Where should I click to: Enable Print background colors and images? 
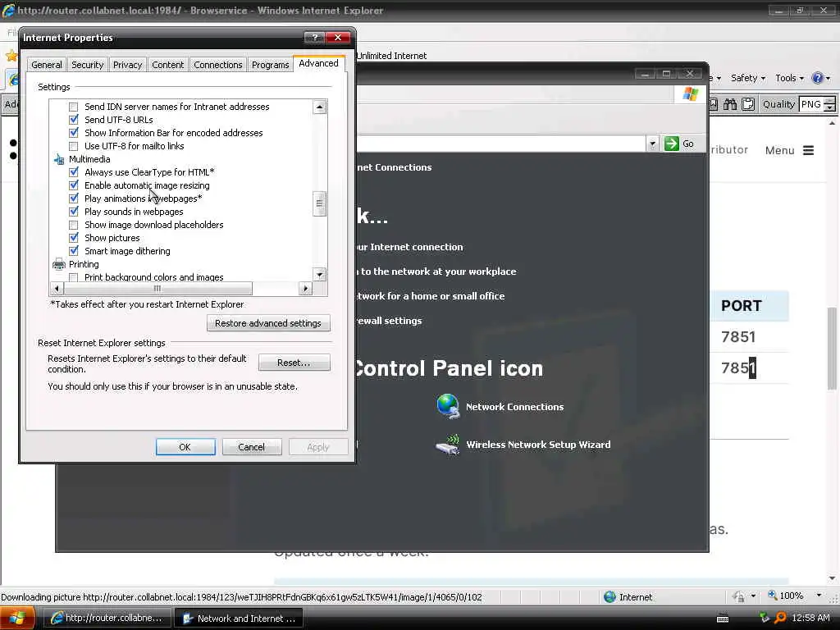point(73,277)
